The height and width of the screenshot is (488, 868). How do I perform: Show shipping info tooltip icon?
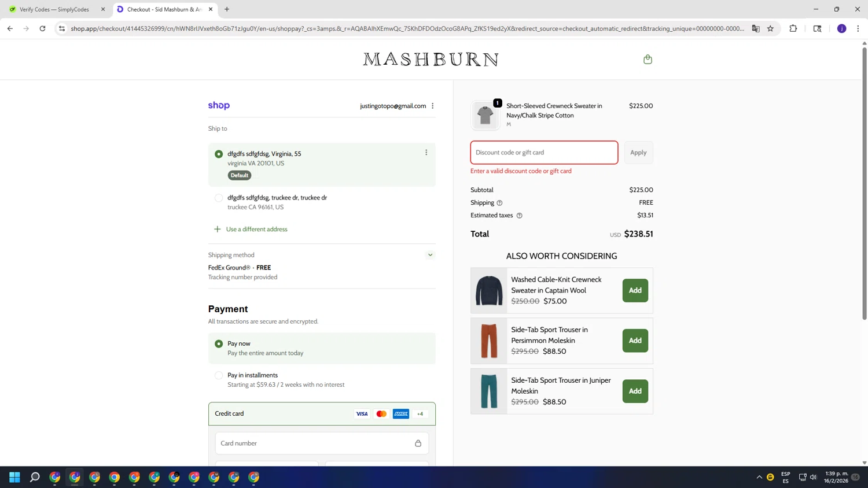[499, 203]
